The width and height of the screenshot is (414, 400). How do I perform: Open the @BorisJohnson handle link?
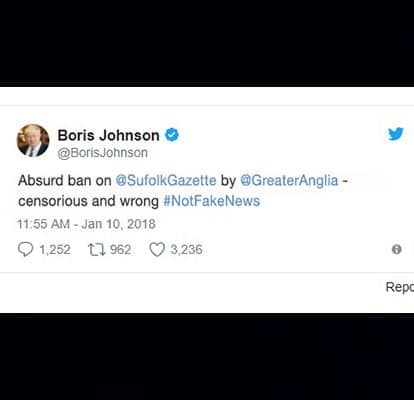point(103,153)
